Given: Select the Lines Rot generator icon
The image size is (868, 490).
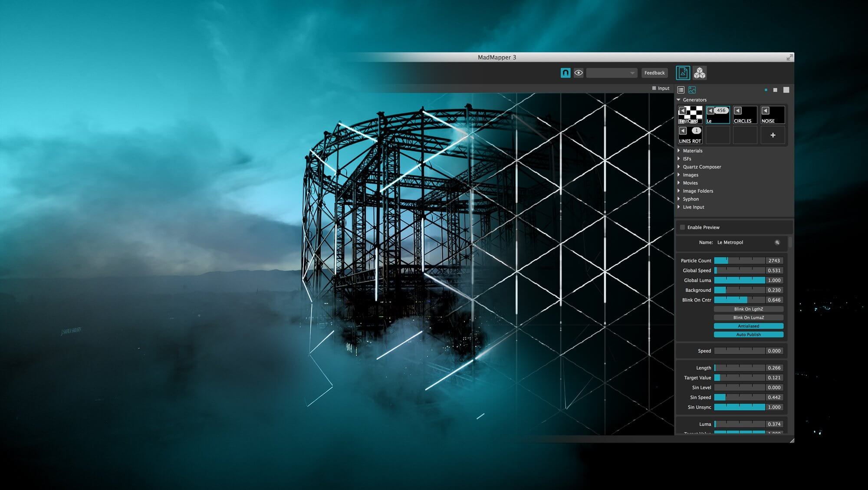Looking at the screenshot, I should pos(689,135).
